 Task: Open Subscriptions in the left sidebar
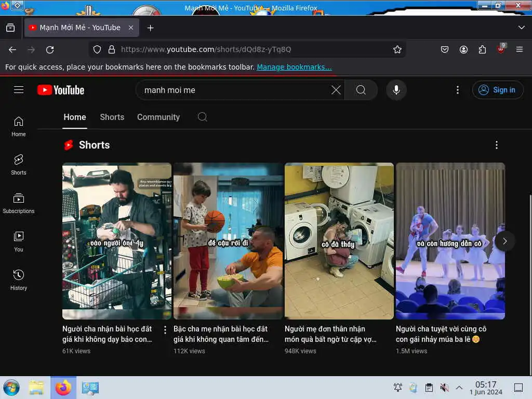(x=19, y=203)
